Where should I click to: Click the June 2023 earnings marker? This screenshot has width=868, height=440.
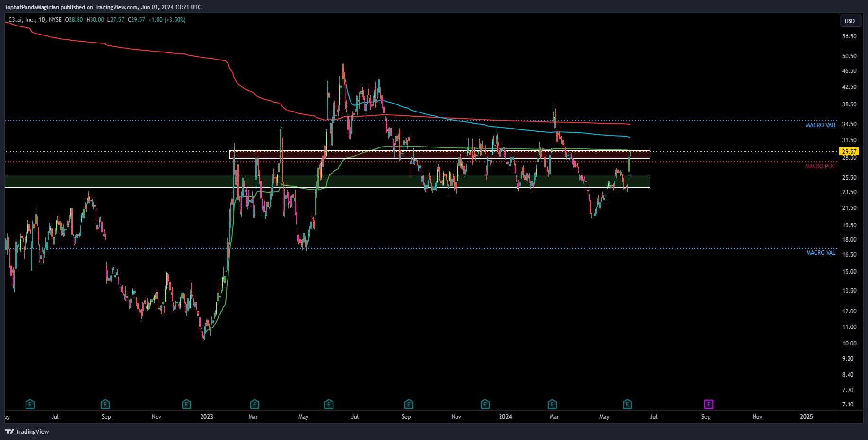tap(329, 404)
